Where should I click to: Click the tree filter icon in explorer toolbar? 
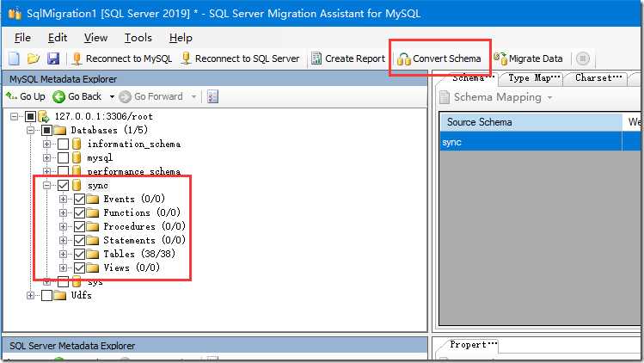[212, 96]
